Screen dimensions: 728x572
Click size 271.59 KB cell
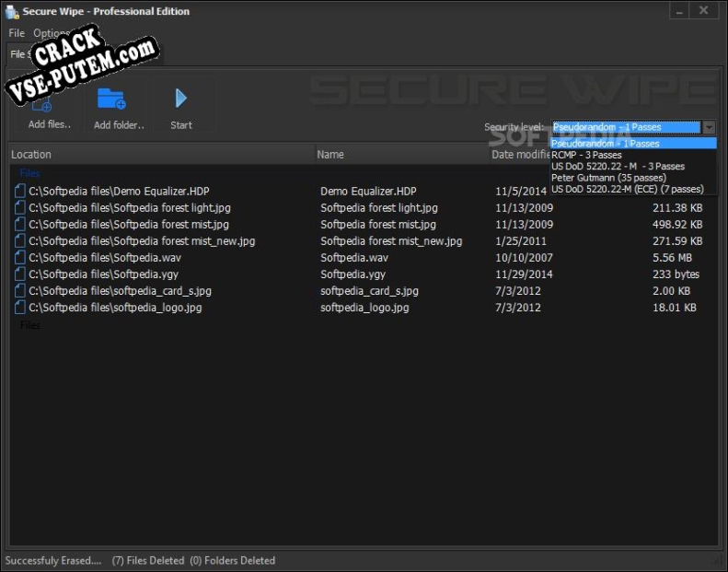point(677,241)
